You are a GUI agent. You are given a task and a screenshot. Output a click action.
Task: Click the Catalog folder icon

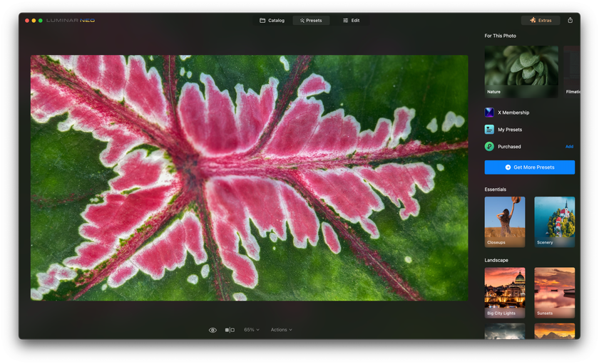pos(262,21)
